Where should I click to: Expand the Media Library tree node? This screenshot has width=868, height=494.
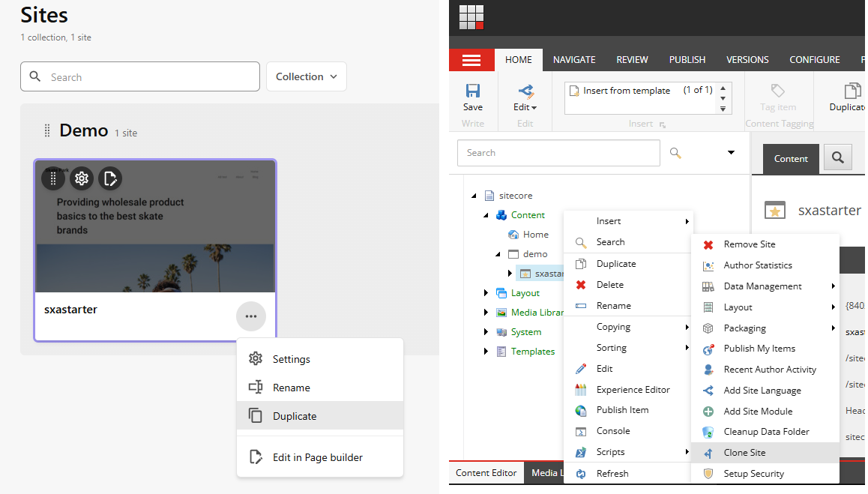(485, 313)
